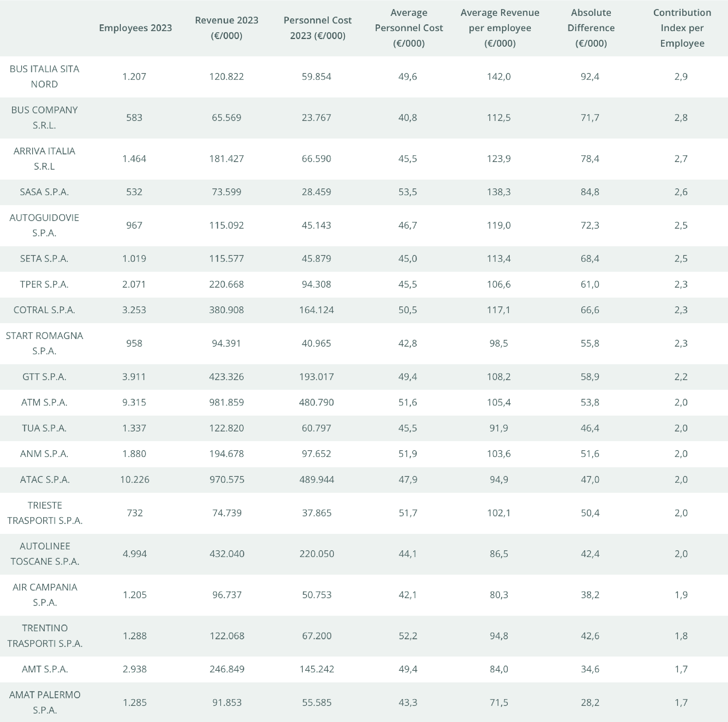Select the AIR CAMPANIA S.P.A. row label
Viewport: 728px width, 722px height.
44,595
